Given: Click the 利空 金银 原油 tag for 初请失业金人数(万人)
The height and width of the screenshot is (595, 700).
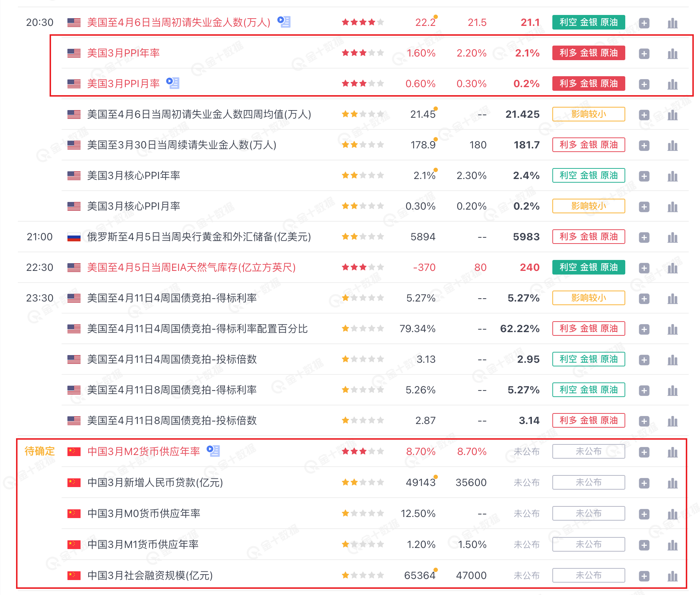Looking at the screenshot, I should click(x=588, y=22).
